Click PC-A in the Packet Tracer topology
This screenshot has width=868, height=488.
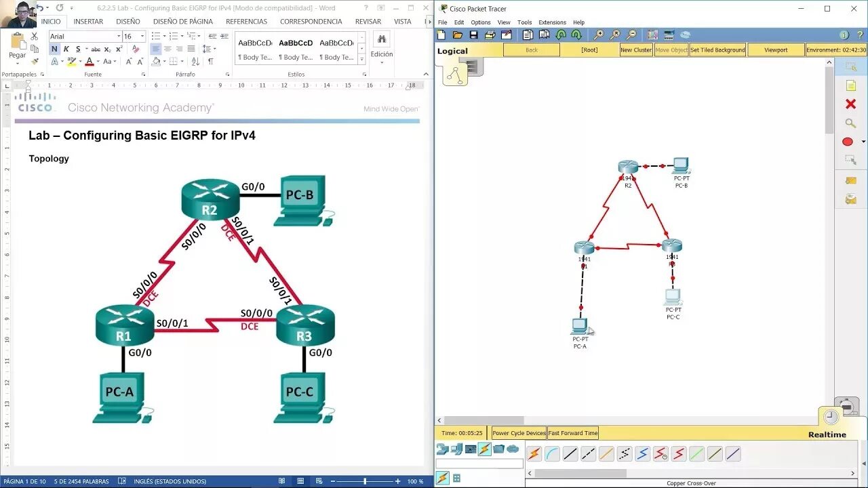click(x=579, y=327)
